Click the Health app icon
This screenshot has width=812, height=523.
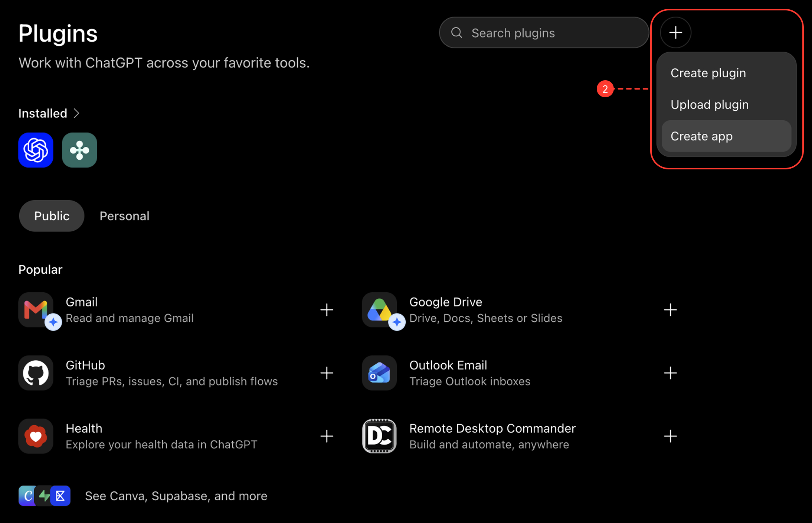point(36,436)
